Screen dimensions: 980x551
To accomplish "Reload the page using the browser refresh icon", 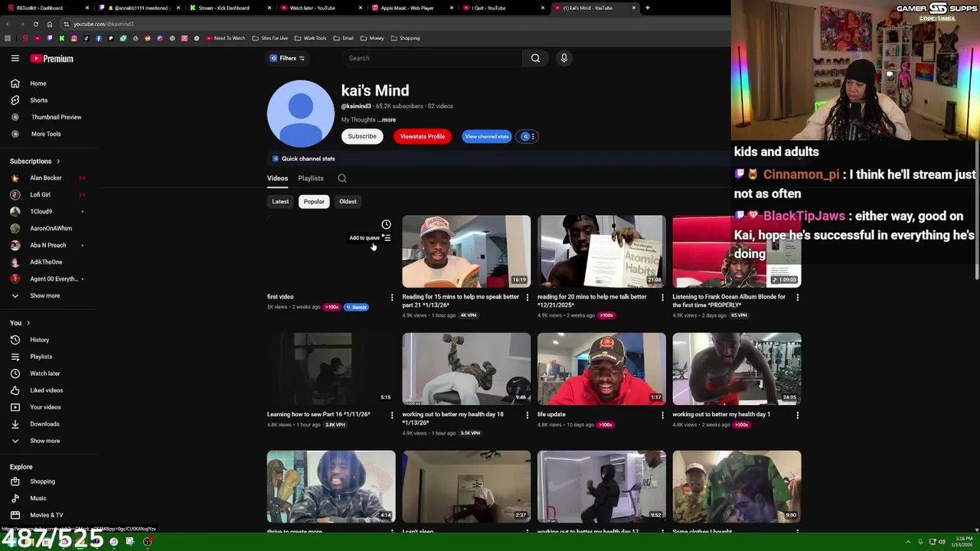I will coord(35,24).
